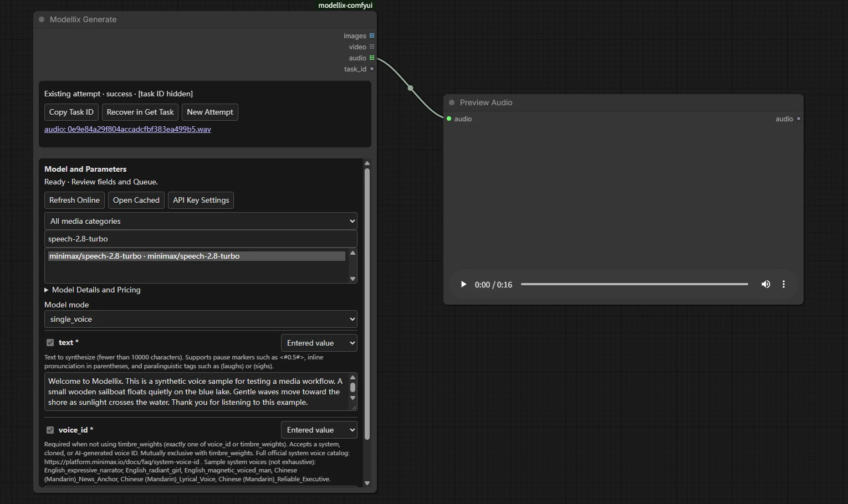Open the voice_id Entered value dropdown
This screenshot has height=504, width=848.
[319, 430]
